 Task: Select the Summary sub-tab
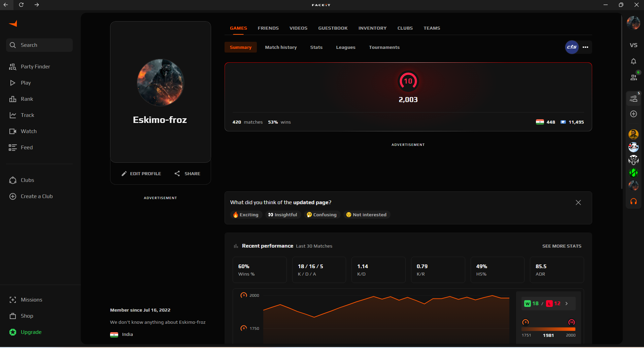241,47
